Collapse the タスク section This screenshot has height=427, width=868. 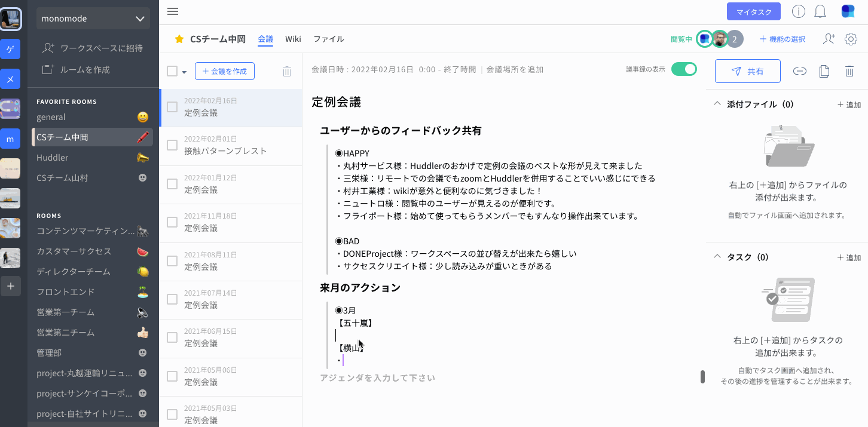(x=717, y=257)
